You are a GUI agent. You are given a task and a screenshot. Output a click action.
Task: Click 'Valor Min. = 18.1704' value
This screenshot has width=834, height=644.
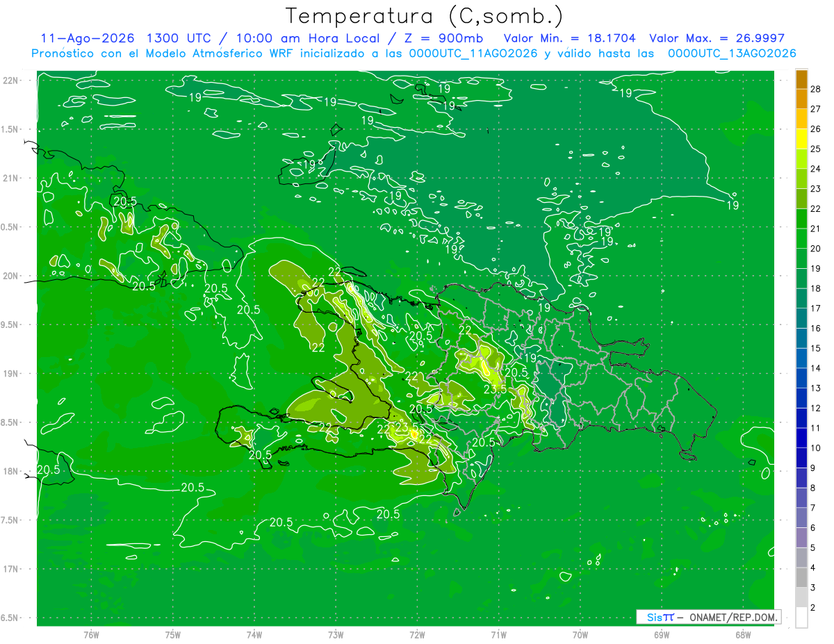pos(569,38)
